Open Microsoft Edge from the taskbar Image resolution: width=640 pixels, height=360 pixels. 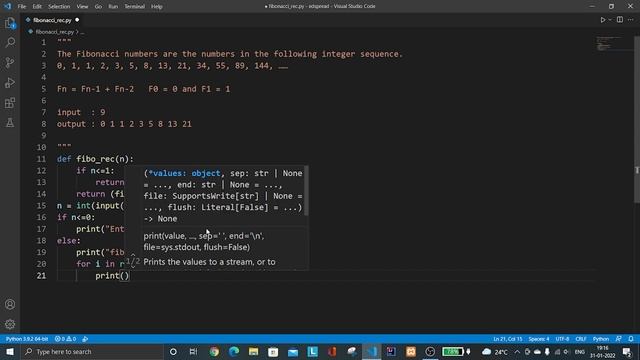tap(233, 352)
